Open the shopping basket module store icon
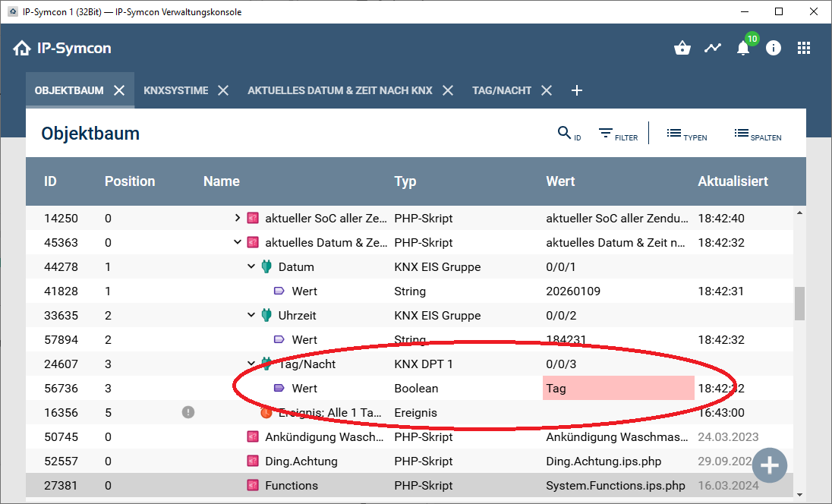The image size is (832, 504). (682, 49)
